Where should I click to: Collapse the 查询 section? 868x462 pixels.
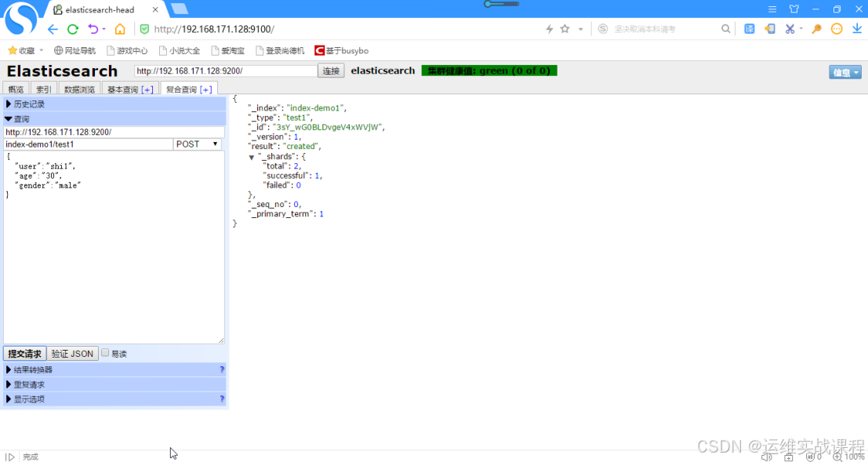pos(114,118)
